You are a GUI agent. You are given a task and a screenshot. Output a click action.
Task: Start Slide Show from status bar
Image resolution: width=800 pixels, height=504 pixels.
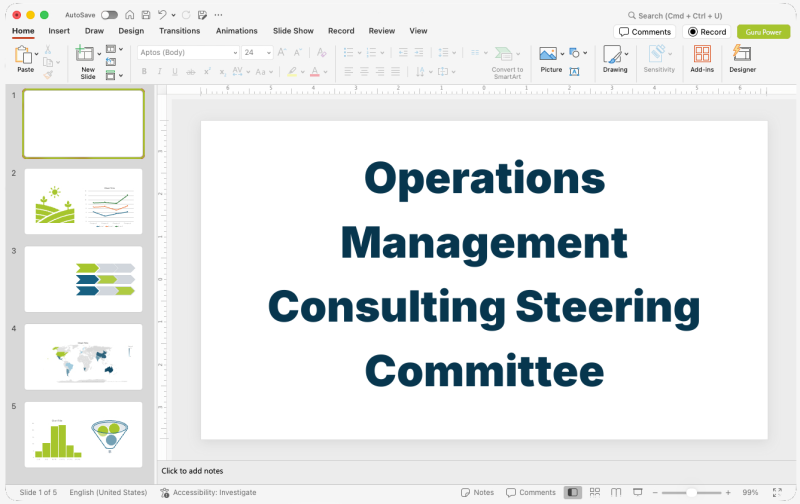pos(638,492)
